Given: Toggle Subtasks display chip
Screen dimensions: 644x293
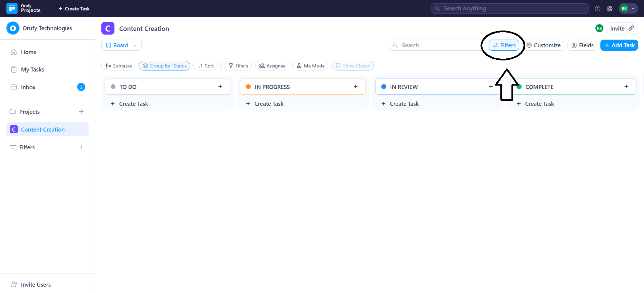Looking at the screenshot, I should click(118, 66).
